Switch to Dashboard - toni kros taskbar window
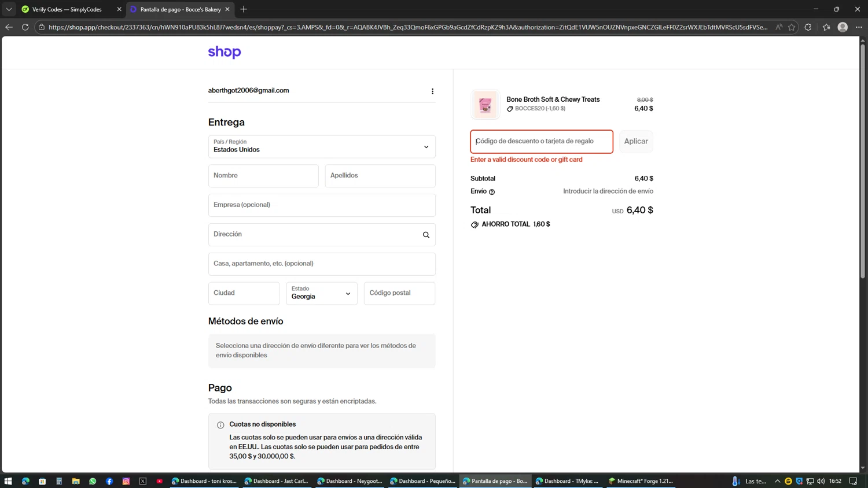This screenshot has height=488, width=868. [204, 481]
